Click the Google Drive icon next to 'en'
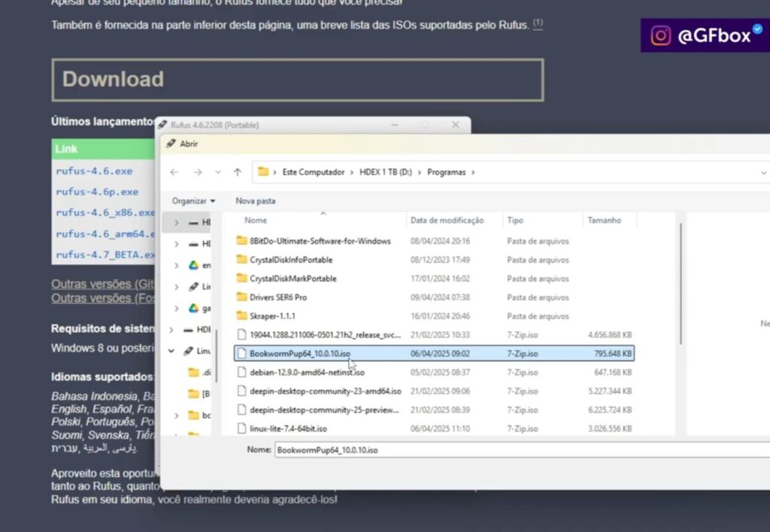This screenshot has width=770, height=532. 193,265
